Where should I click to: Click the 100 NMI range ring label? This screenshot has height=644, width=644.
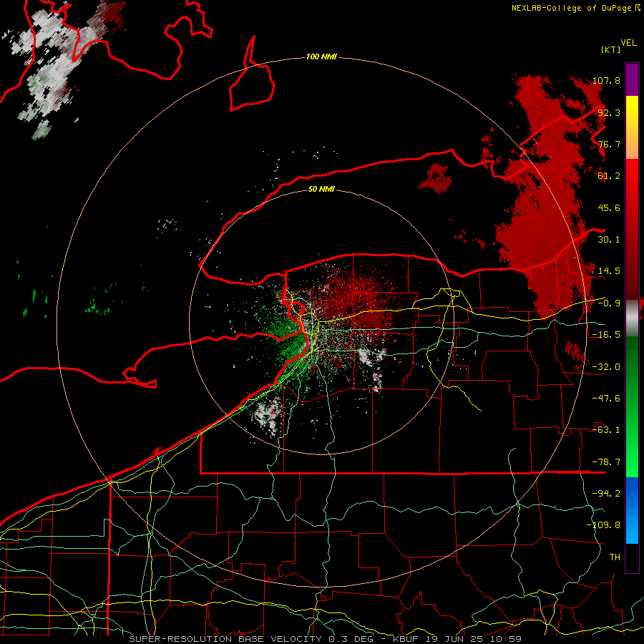321,57
